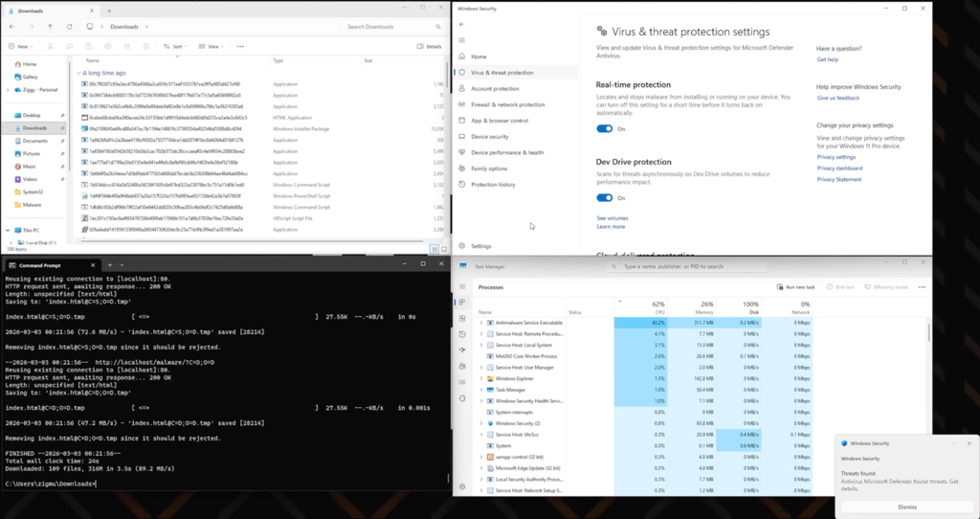This screenshot has width=980, height=519.
Task: Open a new Command Prompt tab with plus
Action: (x=110, y=264)
